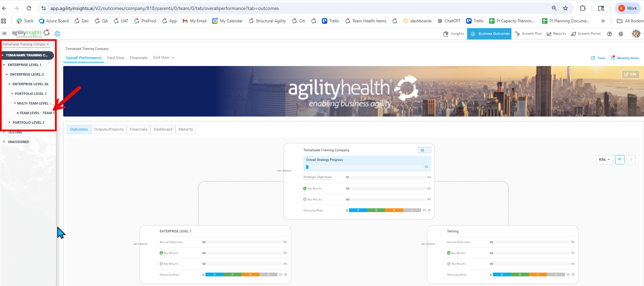This screenshot has height=286, width=644.
Task: Click the Edit button on the banner
Action: (x=631, y=74)
